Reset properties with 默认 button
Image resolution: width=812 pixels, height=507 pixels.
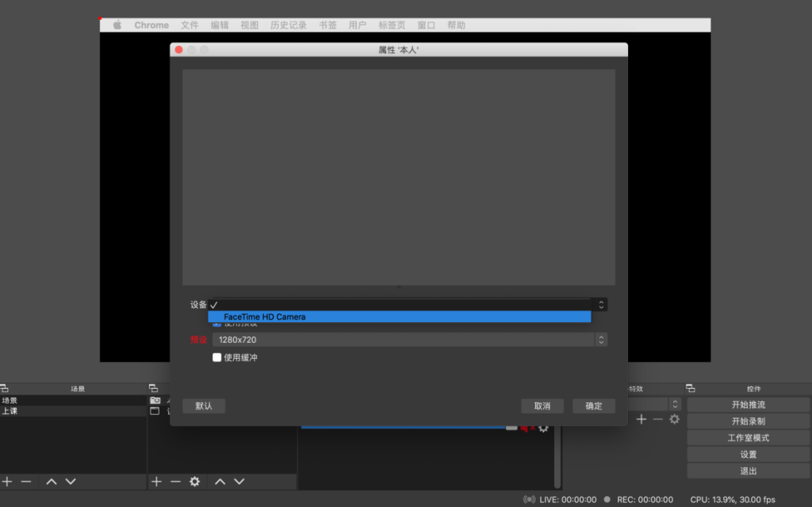[204, 406]
